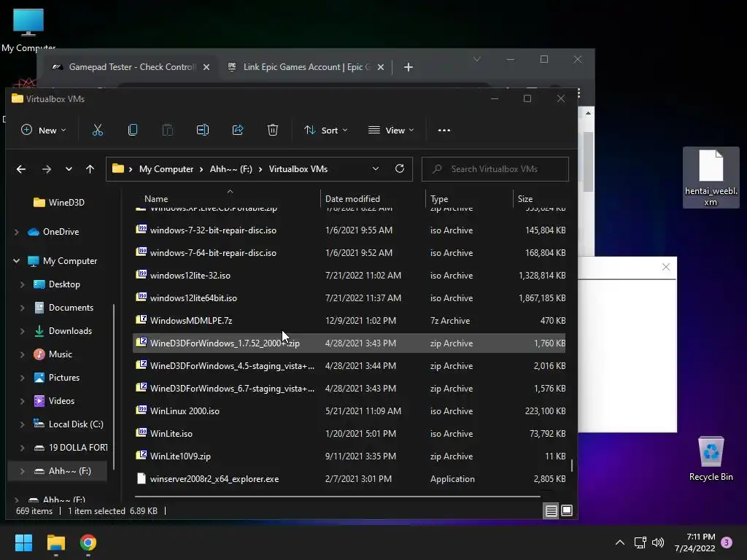Click the Copy icon in Explorer toolbar
Screen dimensions: 747x560
click(x=133, y=130)
